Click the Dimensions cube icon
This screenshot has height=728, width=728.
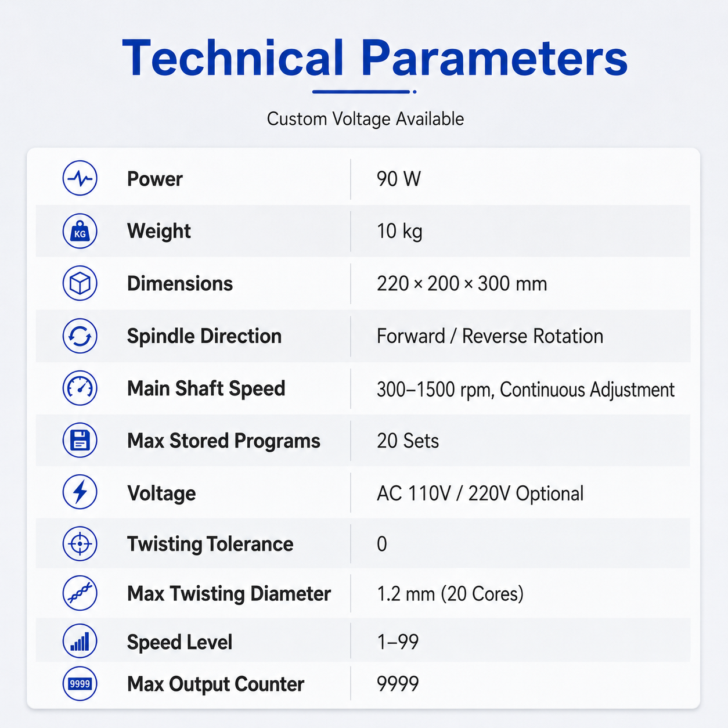point(80,283)
